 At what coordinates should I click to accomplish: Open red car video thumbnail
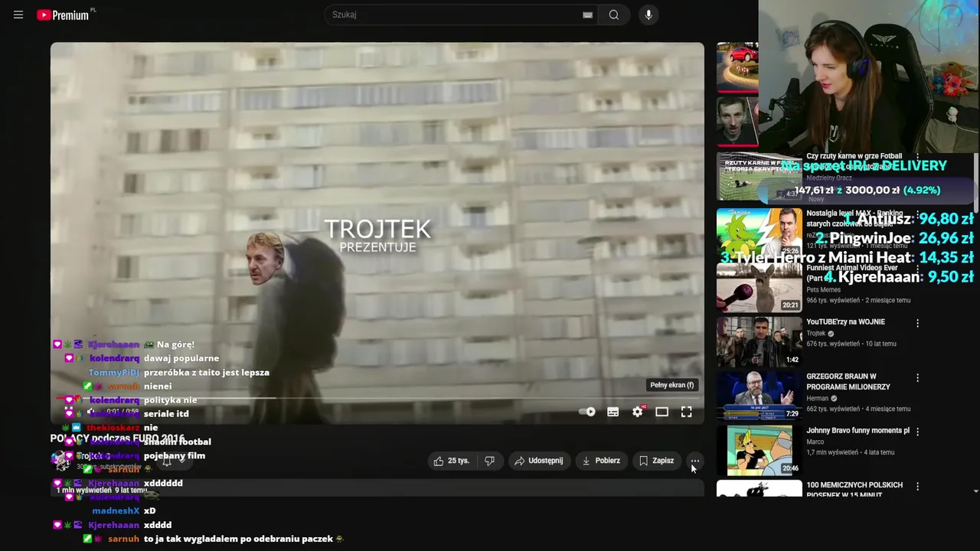737,67
